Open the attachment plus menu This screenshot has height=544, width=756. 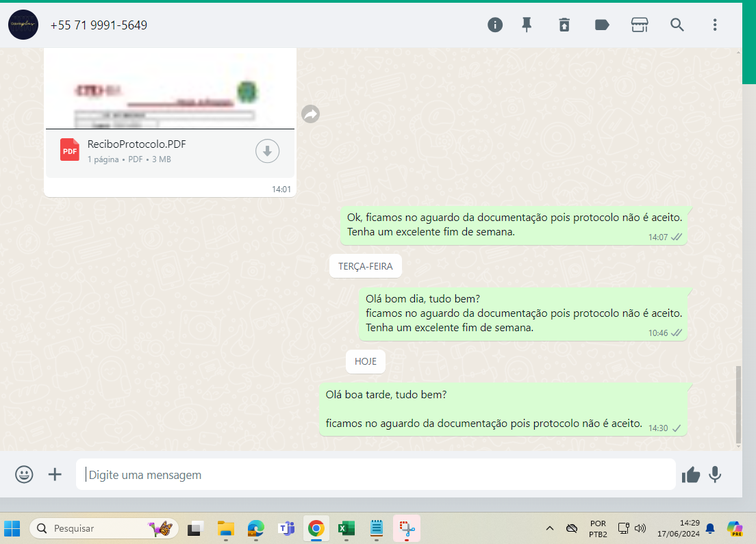pyautogui.click(x=55, y=474)
